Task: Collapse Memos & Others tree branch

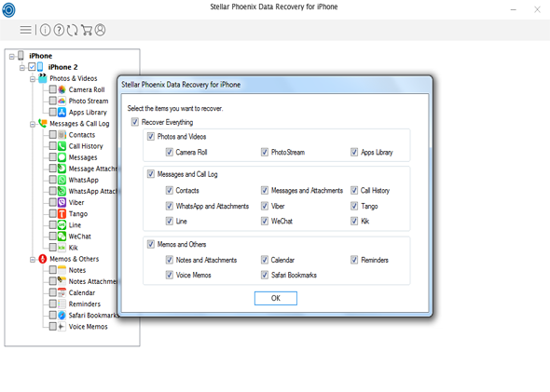Action: point(33,260)
